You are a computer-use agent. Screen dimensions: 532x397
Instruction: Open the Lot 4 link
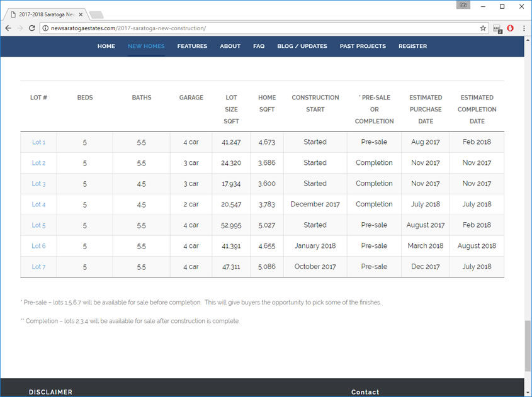tap(38, 204)
